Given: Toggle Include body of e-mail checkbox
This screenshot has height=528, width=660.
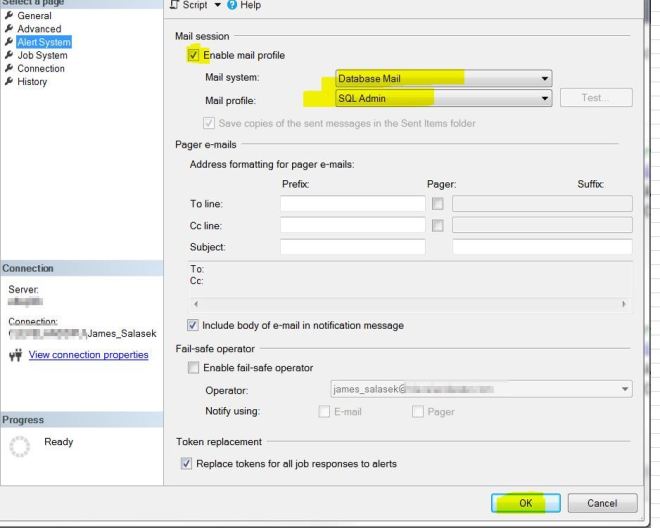Looking at the screenshot, I should (x=194, y=325).
